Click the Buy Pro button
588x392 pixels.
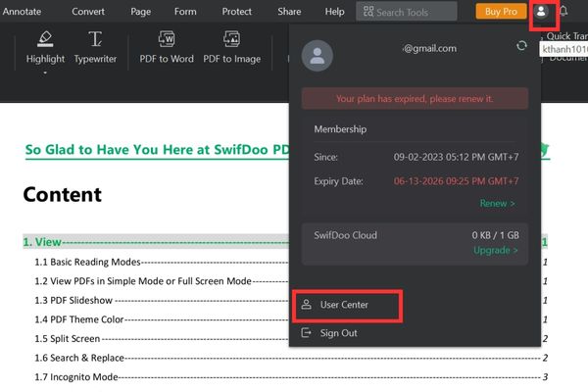[x=501, y=12]
